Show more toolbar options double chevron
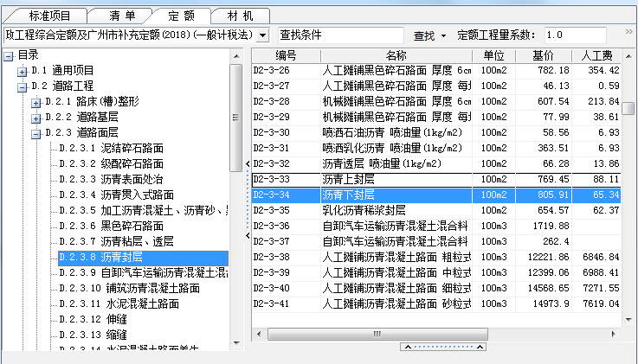This screenshot has height=364, width=638. point(628,32)
